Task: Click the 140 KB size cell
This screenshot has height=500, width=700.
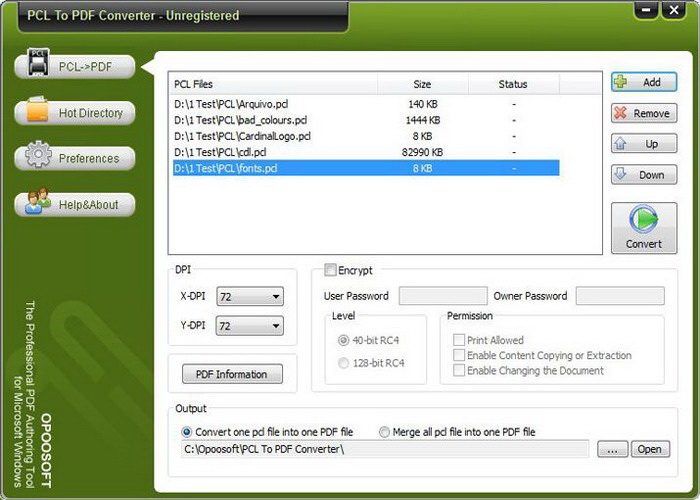Action: [422, 104]
